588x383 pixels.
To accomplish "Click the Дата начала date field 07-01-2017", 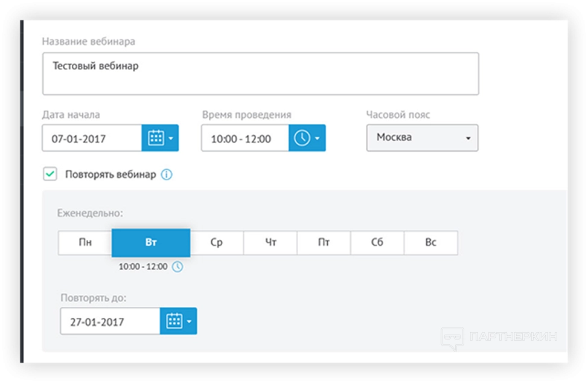I will pyautogui.click(x=92, y=138).
